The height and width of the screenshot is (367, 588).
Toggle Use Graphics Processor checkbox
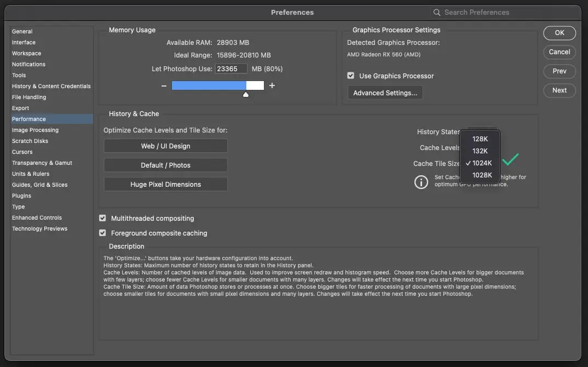[350, 76]
